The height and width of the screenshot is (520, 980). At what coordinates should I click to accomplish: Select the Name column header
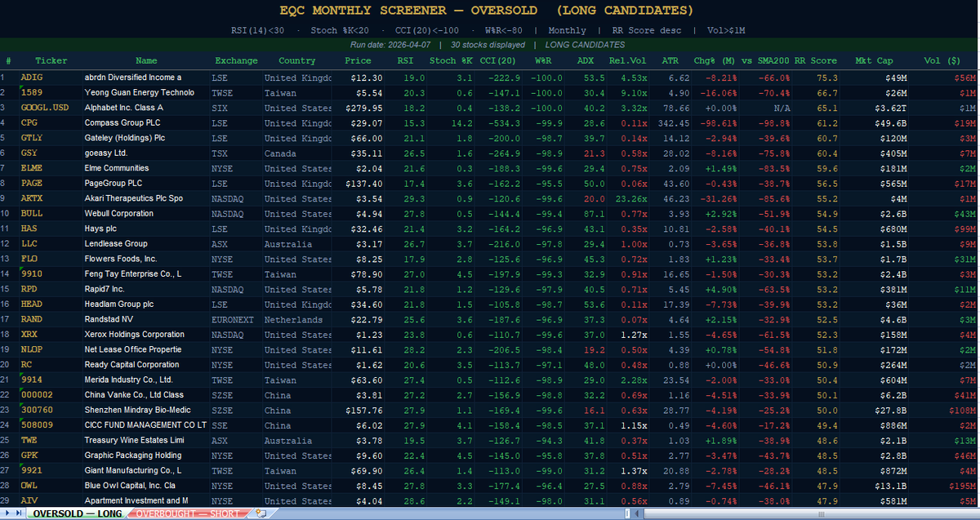coord(146,60)
